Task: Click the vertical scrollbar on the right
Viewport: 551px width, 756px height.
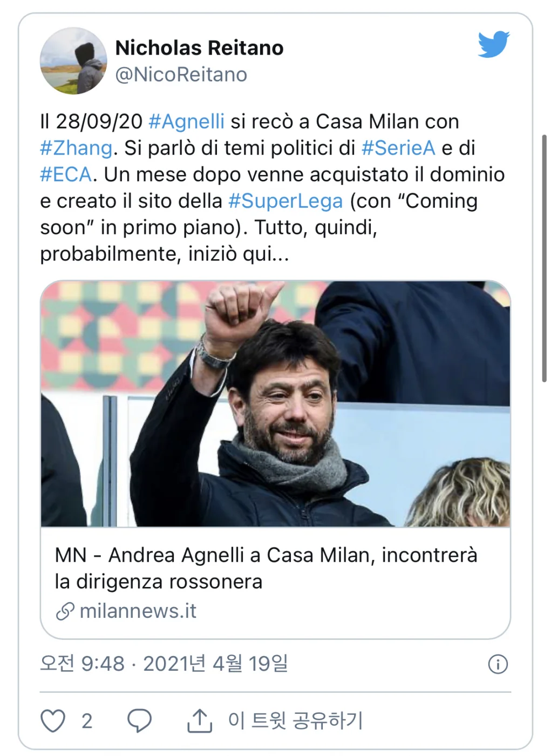Action: pyautogui.click(x=544, y=258)
